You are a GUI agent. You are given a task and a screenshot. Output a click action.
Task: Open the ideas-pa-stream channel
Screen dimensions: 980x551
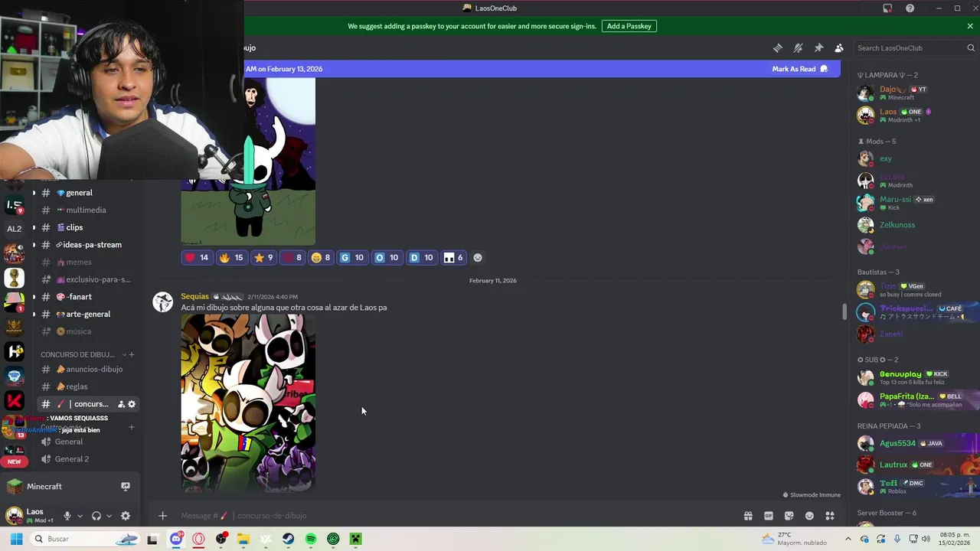pos(92,245)
